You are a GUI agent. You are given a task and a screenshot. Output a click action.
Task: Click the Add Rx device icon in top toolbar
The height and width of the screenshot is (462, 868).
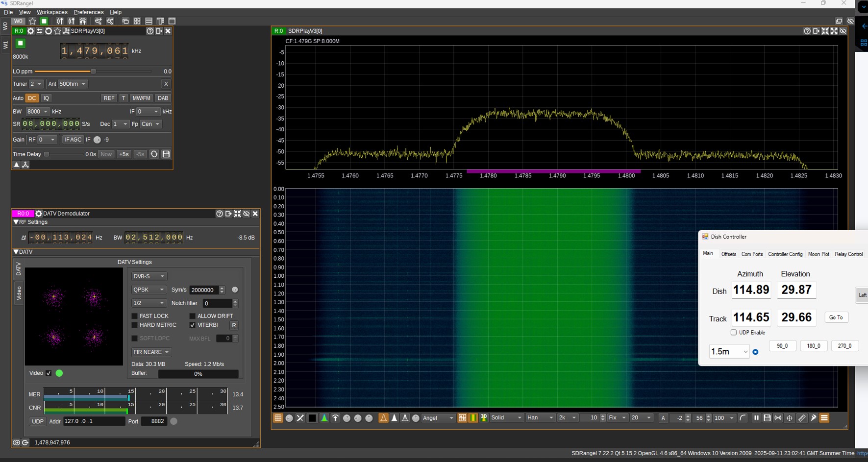pyautogui.click(x=60, y=21)
